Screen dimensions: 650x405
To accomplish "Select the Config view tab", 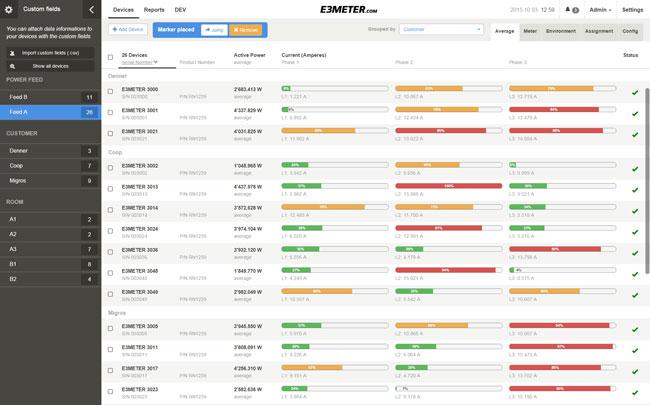I will [x=630, y=32].
